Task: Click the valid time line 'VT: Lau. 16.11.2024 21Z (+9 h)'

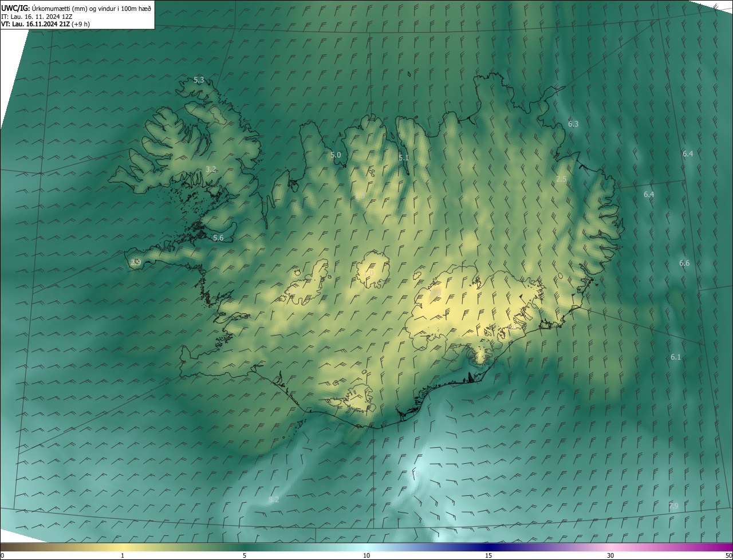Action: 46,24
